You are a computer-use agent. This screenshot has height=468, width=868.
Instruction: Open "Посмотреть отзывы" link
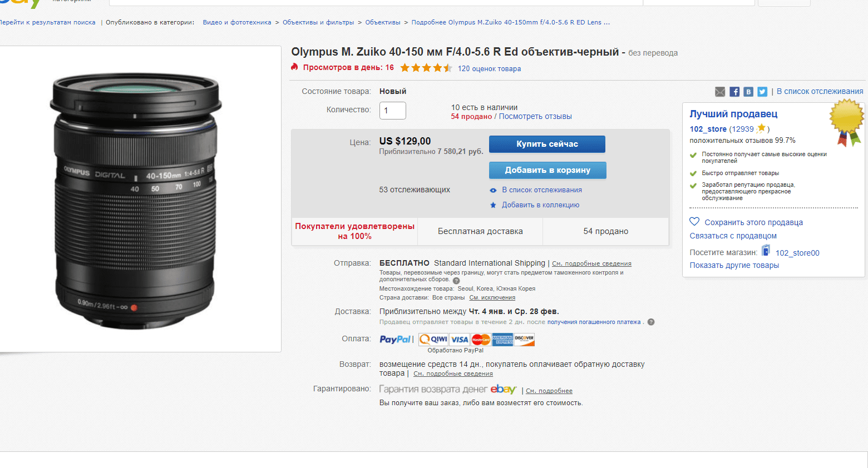point(535,117)
